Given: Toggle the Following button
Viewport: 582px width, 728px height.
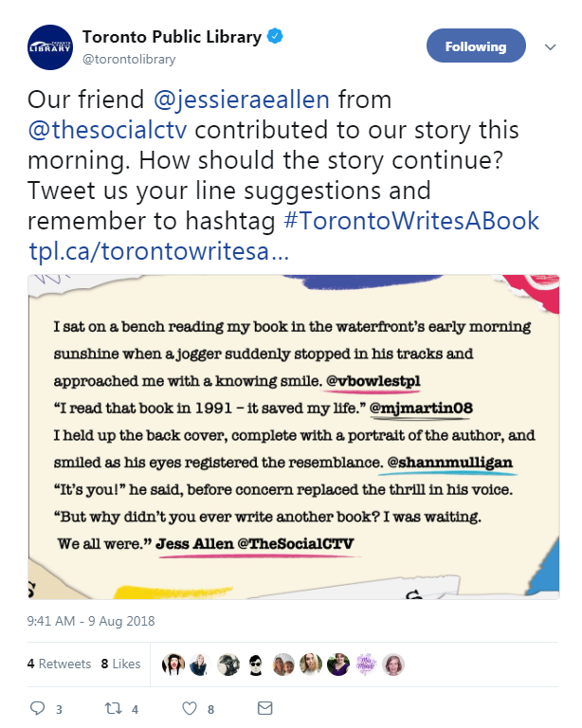Looking at the screenshot, I should [476, 45].
